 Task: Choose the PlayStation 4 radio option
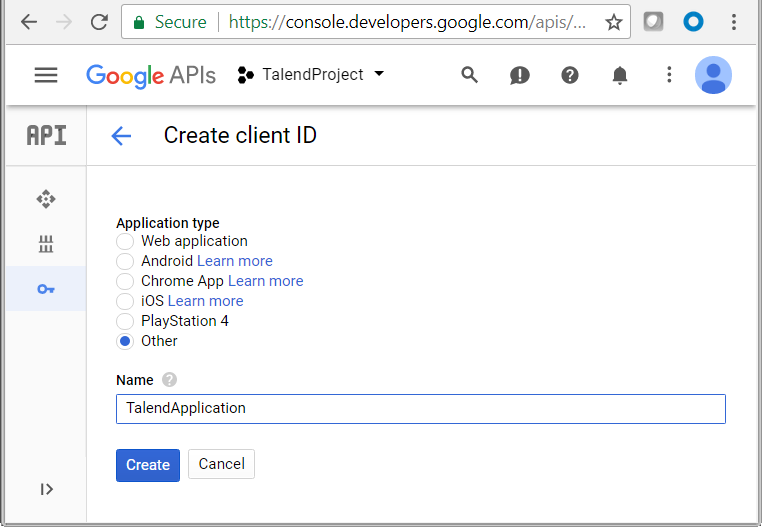(x=125, y=321)
